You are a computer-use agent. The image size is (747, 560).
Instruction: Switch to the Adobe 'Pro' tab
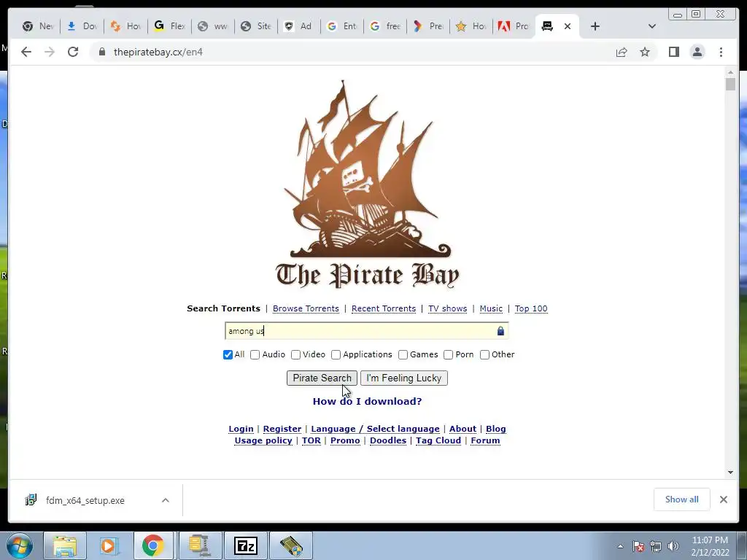pyautogui.click(x=513, y=26)
